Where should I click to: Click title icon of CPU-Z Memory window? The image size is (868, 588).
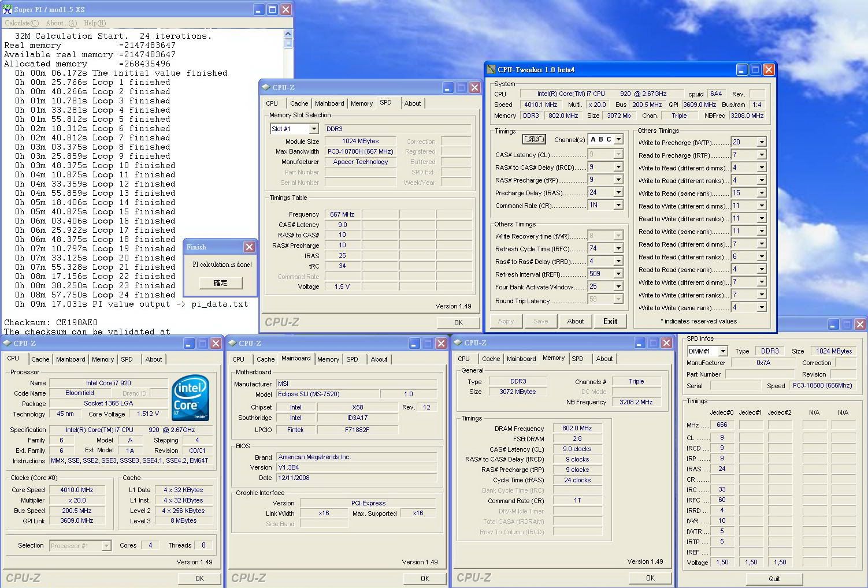(458, 343)
